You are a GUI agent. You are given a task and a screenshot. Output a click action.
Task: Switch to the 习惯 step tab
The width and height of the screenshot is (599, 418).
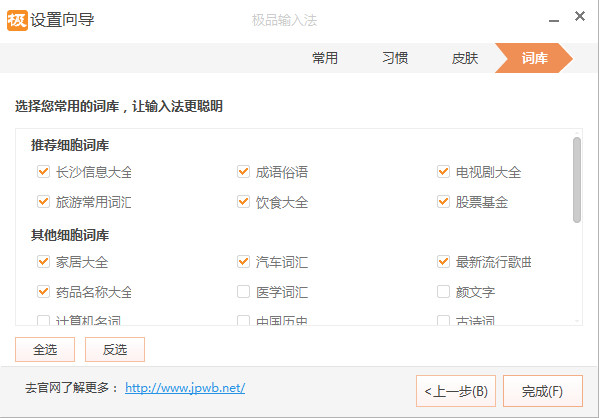395,58
